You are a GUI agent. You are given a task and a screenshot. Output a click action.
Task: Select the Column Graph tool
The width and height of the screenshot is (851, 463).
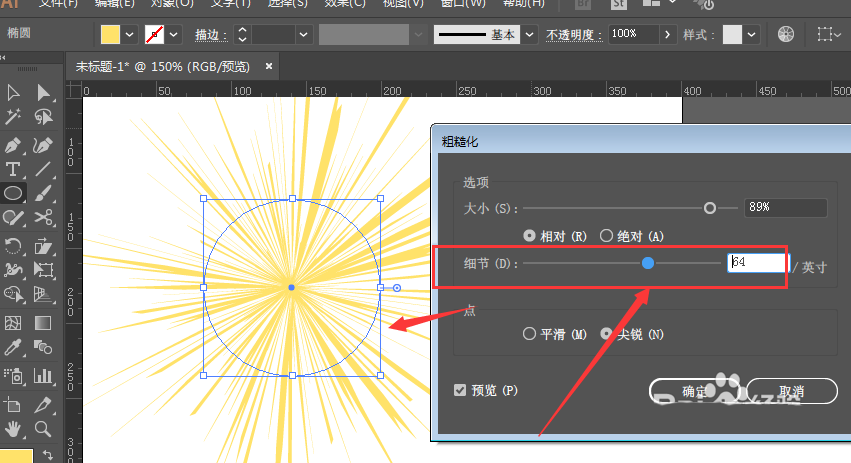[x=43, y=376]
